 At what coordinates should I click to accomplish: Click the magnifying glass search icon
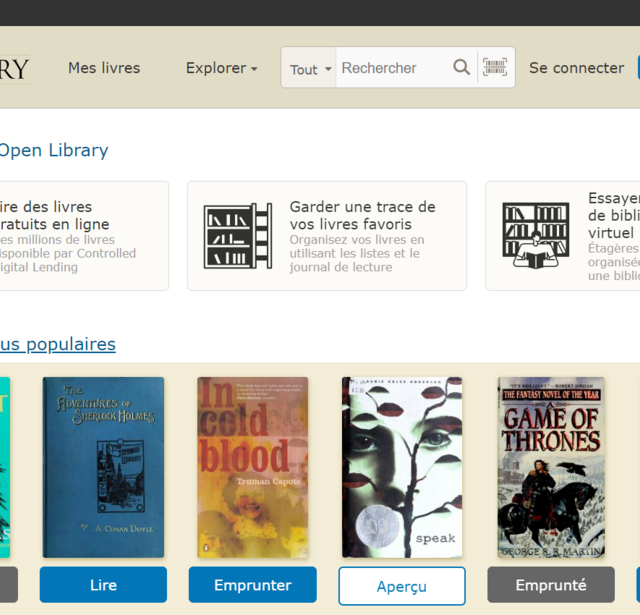click(x=461, y=67)
